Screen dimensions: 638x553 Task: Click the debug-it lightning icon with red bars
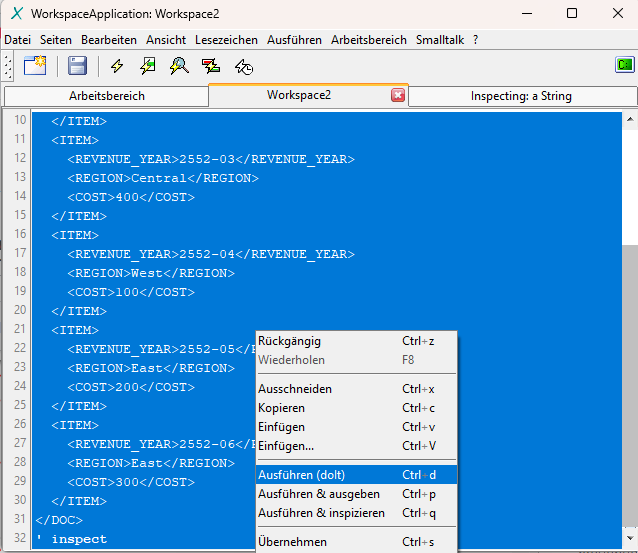[211, 66]
